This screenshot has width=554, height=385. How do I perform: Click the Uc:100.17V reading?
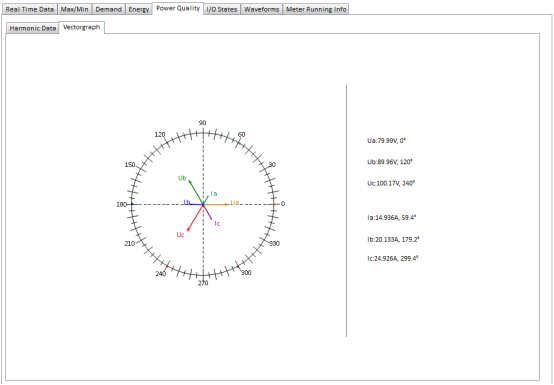pyautogui.click(x=391, y=183)
